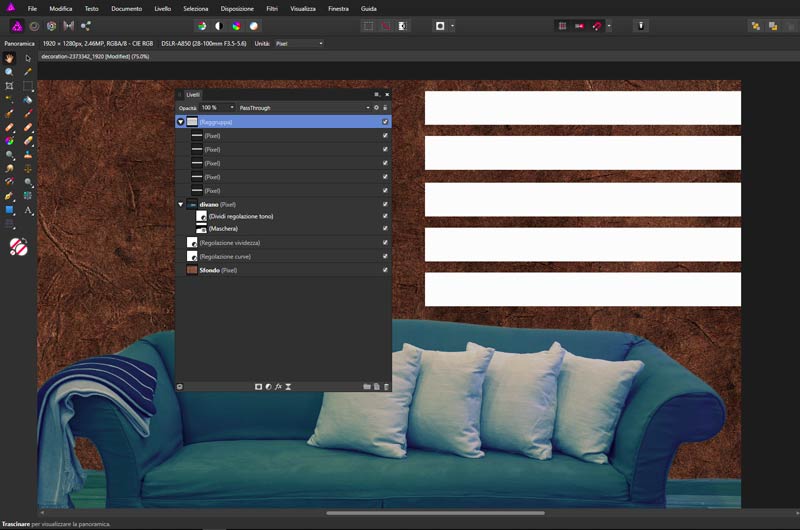
Task: Select the Livelli panel tab
Action: coord(193,94)
